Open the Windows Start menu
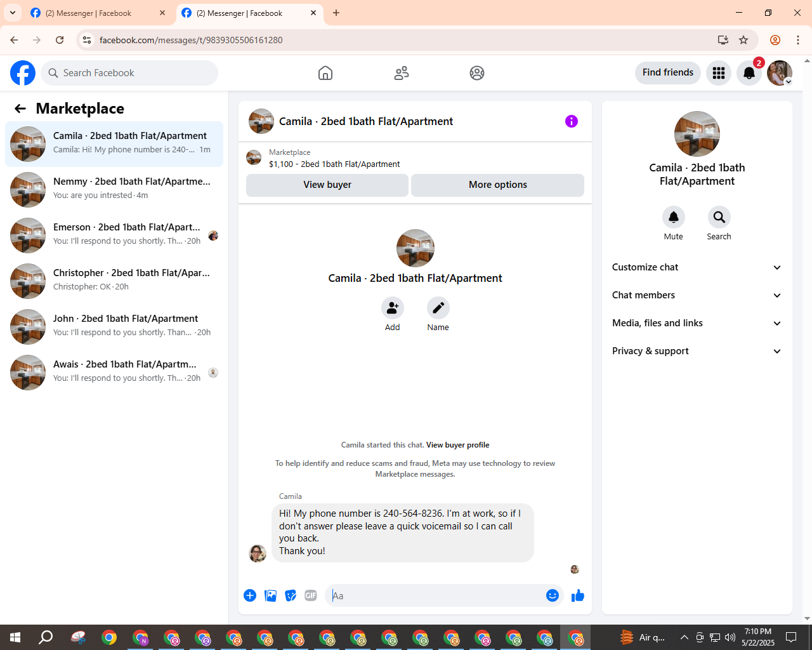 click(x=15, y=637)
